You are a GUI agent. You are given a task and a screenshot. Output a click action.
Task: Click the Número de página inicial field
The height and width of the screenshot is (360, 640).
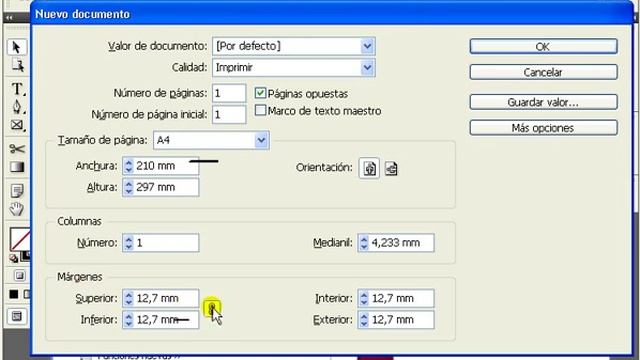229,115
